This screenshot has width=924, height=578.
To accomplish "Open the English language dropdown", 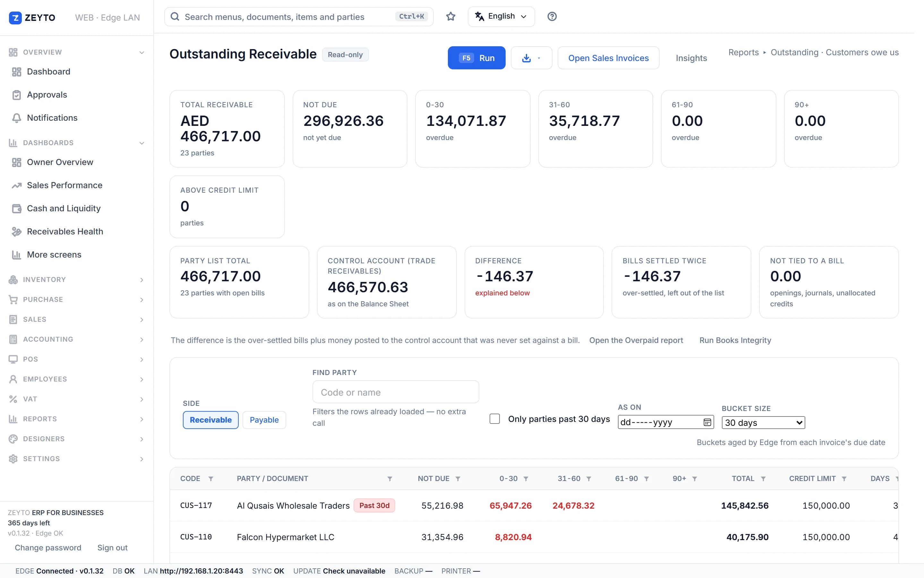I will coord(501,16).
